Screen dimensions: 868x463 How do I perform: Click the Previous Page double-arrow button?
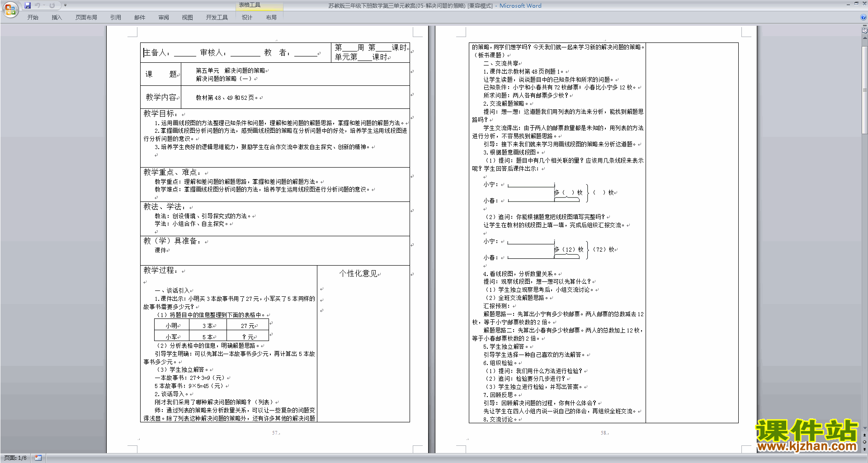coord(865,435)
